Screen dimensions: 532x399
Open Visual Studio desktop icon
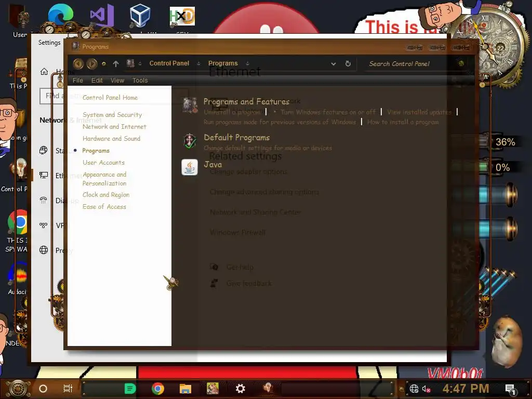coord(102,16)
